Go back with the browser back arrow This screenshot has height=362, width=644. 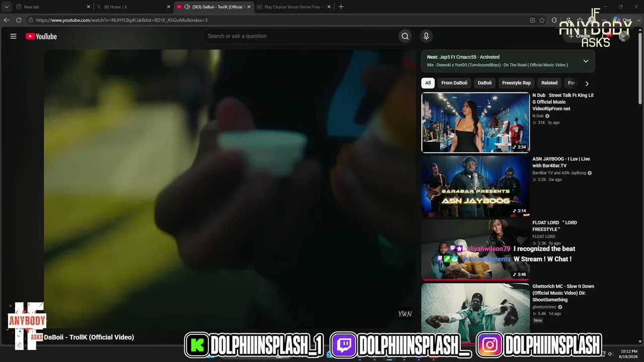pos(7,20)
